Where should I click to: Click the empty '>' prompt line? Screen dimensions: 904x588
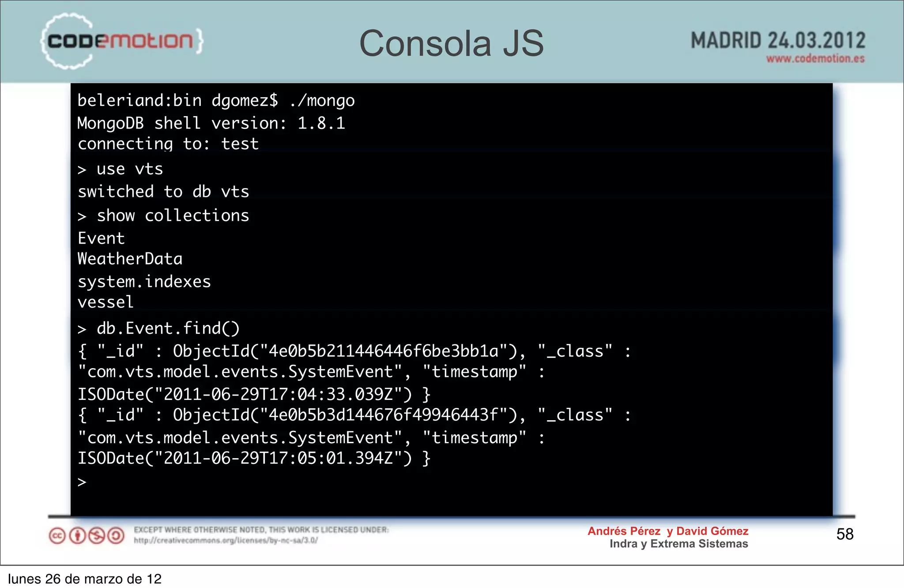pos(82,482)
